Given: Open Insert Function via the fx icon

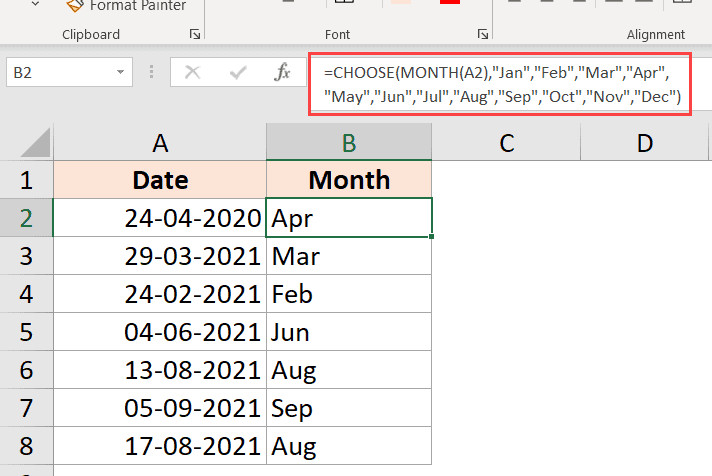Looking at the screenshot, I should pyautogui.click(x=283, y=72).
